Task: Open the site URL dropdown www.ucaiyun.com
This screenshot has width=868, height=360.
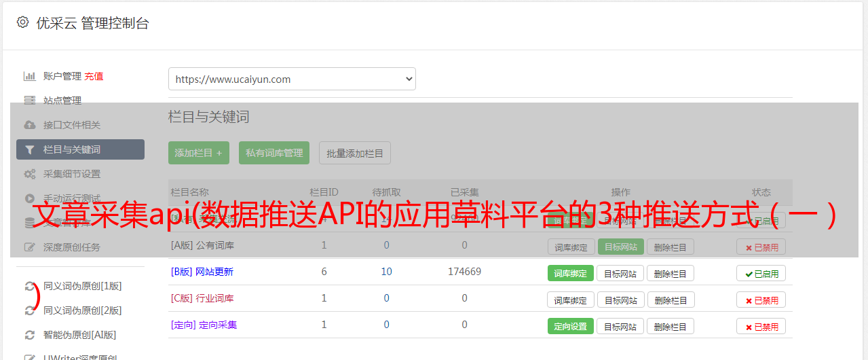Action: (292, 79)
